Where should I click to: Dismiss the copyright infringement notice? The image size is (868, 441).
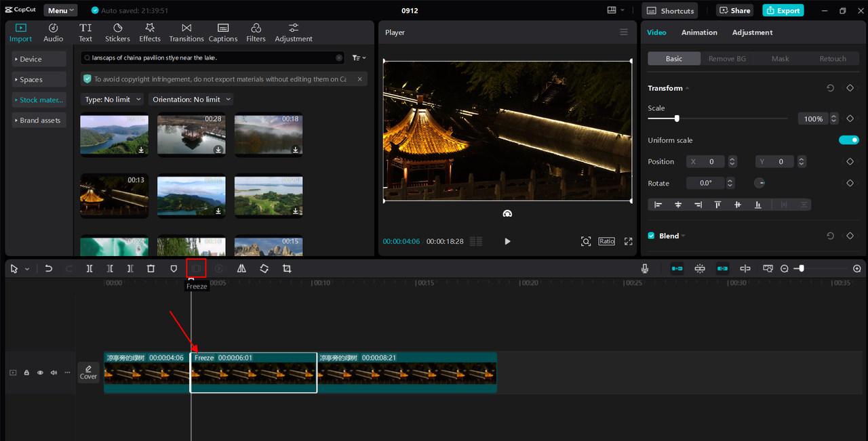tap(359, 79)
